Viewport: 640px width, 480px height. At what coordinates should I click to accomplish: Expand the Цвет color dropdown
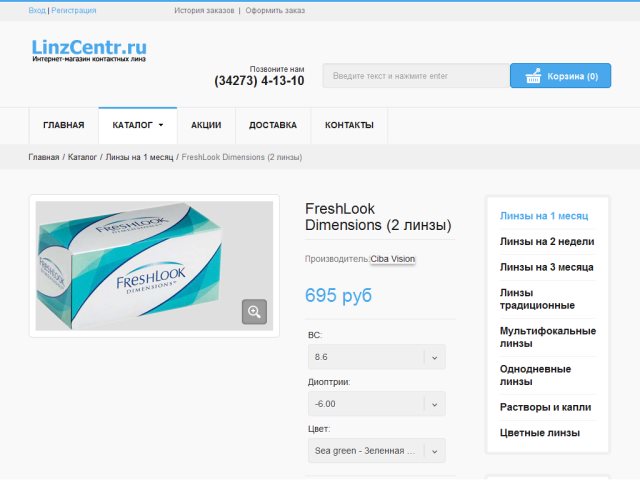[376, 451]
